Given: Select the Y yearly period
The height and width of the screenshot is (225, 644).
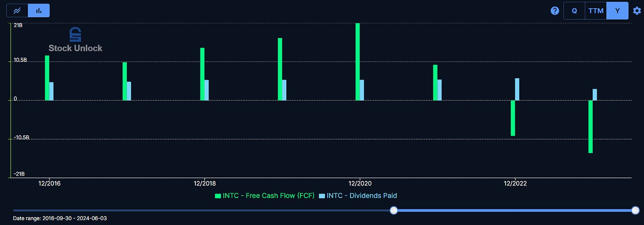Looking at the screenshot, I should tap(617, 11).
